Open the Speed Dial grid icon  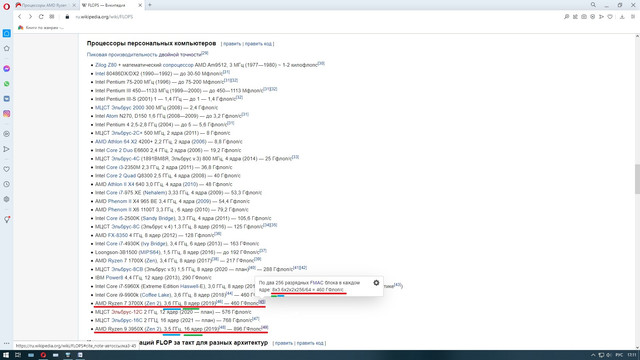(x=51, y=17)
